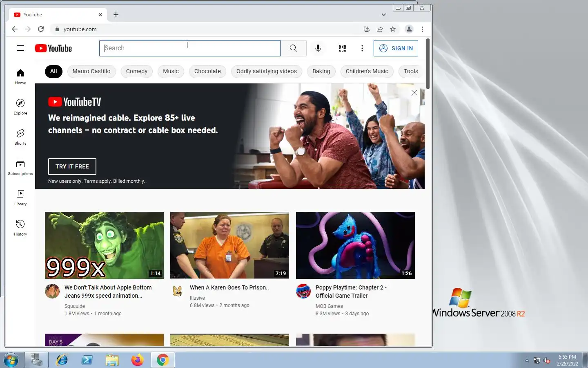
Task: Open the Poppy Playtime trailer thumbnail
Action: 355,245
